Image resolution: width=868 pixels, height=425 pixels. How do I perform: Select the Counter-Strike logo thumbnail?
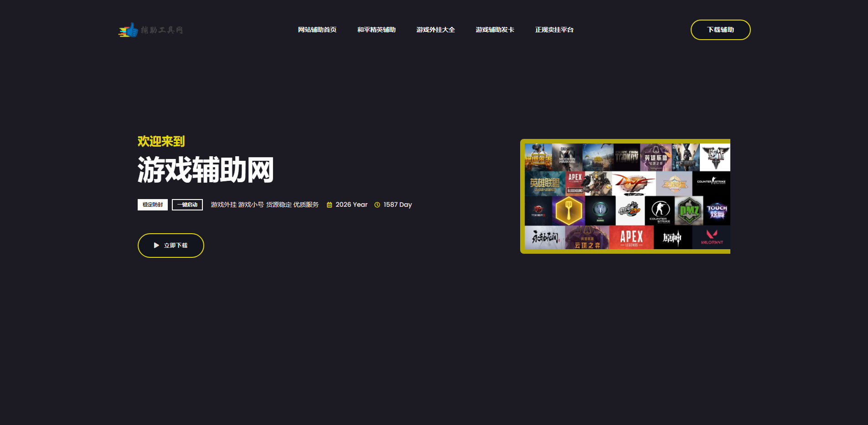pyautogui.click(x=712, y=181)
